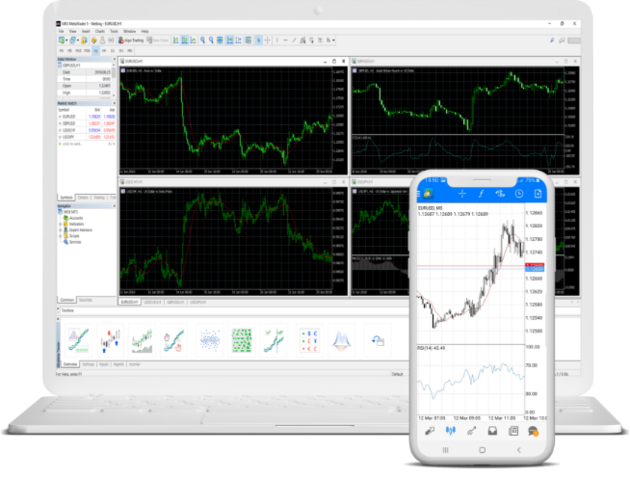The width and height of the screenshot is (630, 480).
Task: Tap the clock timeframe icon on phone
Action: (518, 193)
